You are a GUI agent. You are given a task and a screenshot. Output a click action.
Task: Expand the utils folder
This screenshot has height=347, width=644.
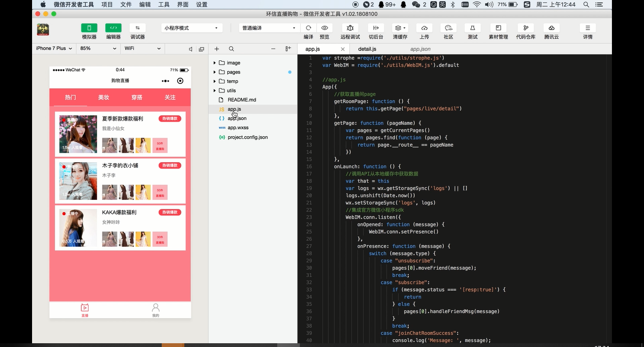(215, 91)
